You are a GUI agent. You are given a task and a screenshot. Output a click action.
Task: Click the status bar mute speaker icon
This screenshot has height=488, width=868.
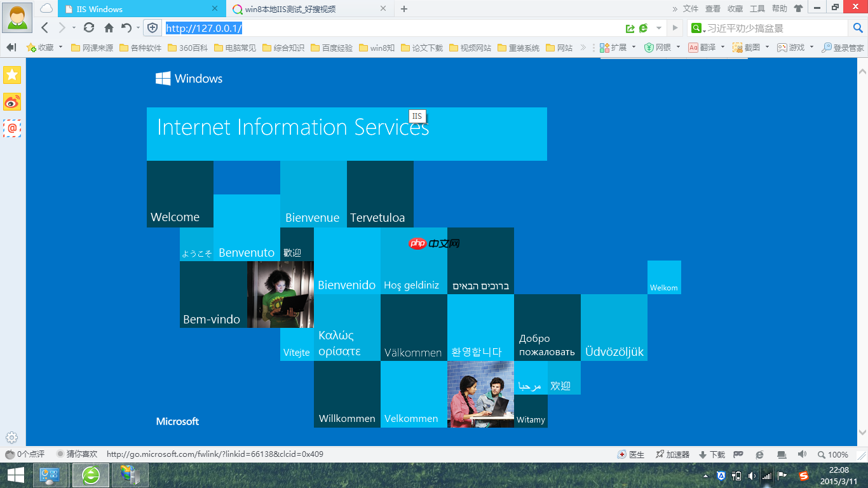(x=802, y=454)
